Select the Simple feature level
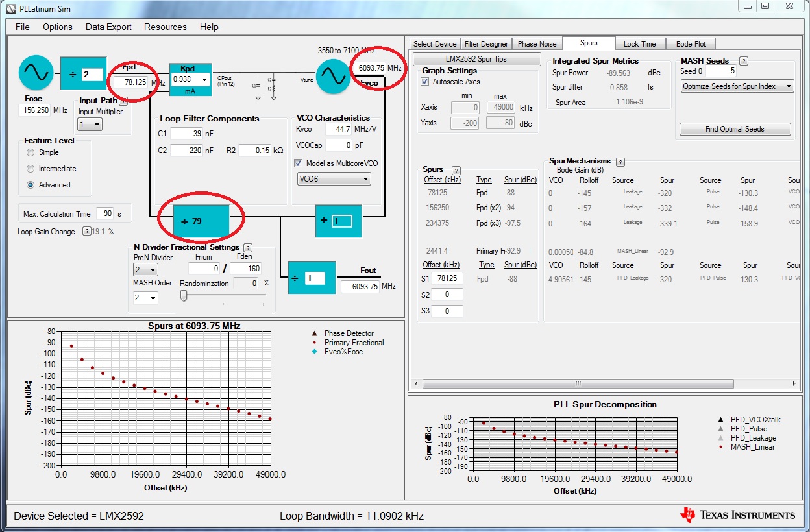This screenshot has height=532, width=810. tap(31, 152)
